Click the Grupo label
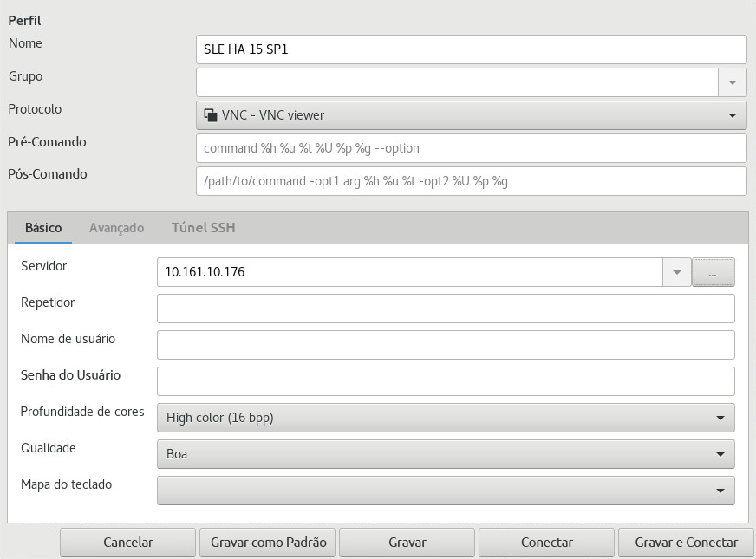 (x=25, y=76)
